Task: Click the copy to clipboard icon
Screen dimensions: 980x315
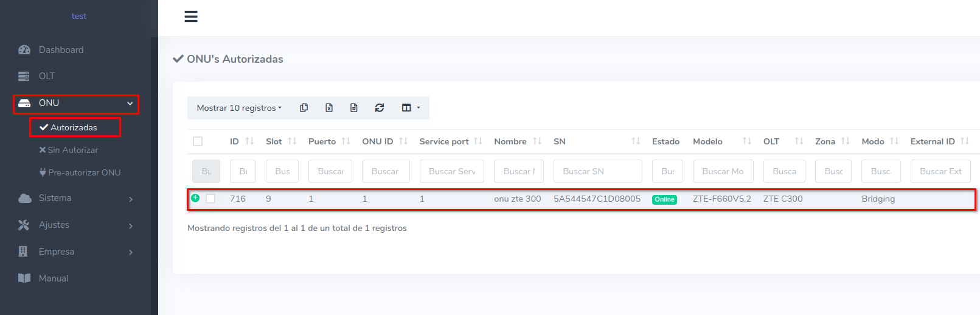Action: (304, 108)
